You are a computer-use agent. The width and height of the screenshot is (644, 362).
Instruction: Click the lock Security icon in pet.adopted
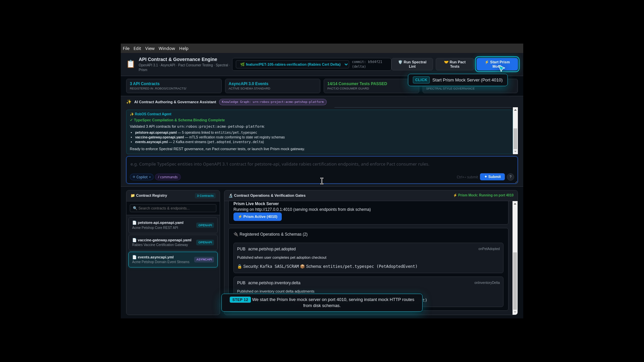pyautogui.click(x=239, y=267)
